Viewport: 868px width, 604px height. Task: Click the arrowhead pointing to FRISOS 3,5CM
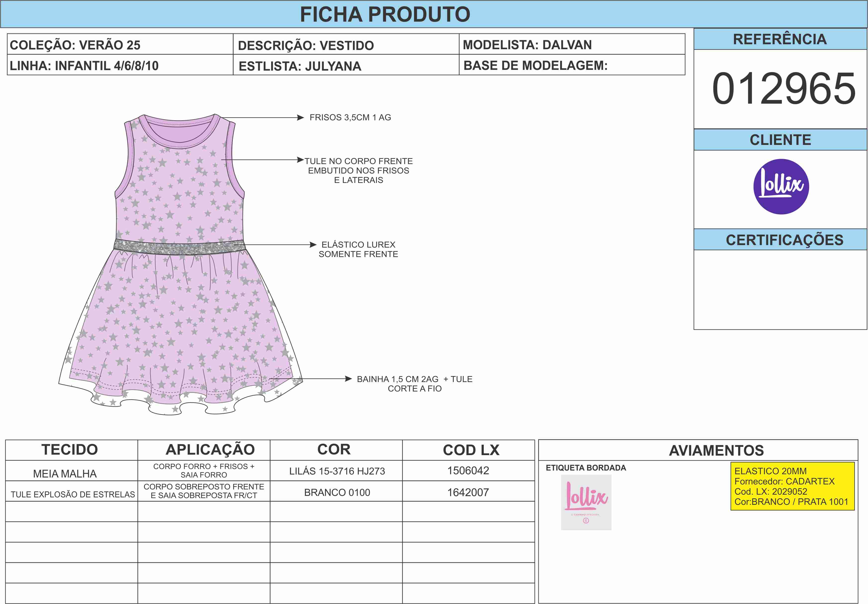(x=300, y=118)
